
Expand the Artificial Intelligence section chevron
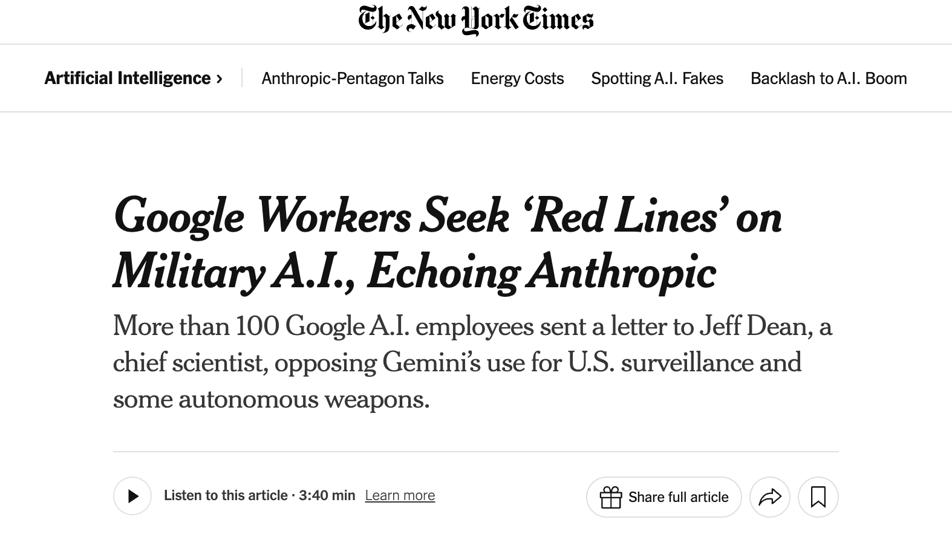point(219,79)
